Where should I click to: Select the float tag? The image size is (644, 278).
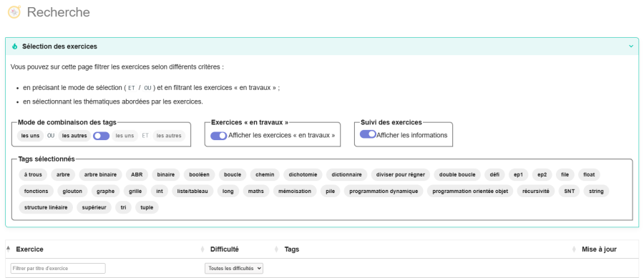click(x=589, y=174)
